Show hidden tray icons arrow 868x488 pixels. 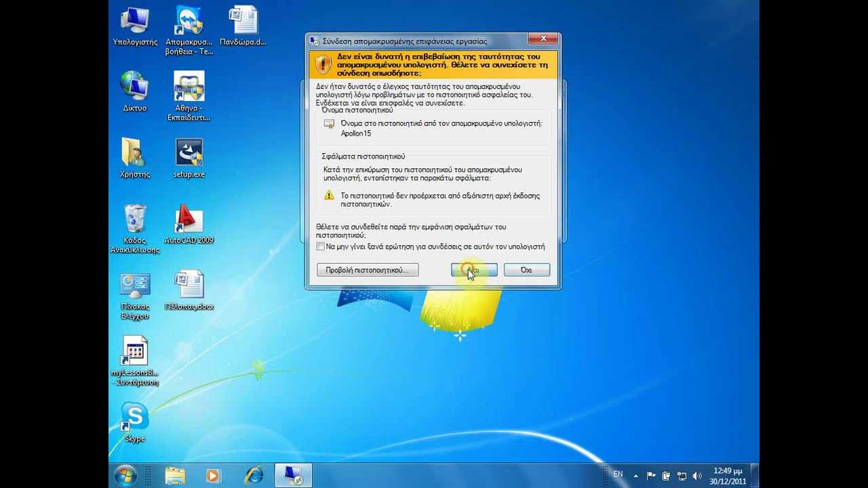[x=635, y=476]
